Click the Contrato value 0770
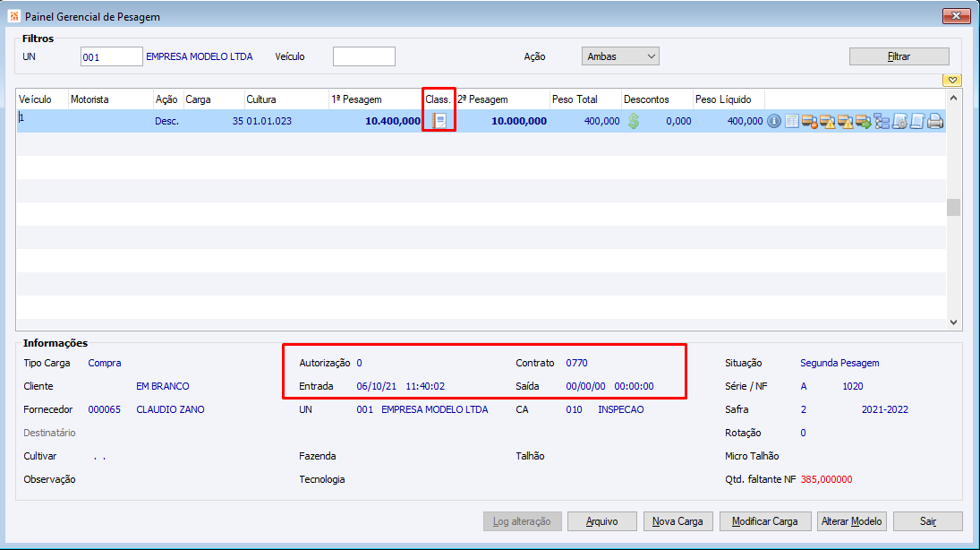This screenshot has height=550, width=980. (x=576, y=363)
